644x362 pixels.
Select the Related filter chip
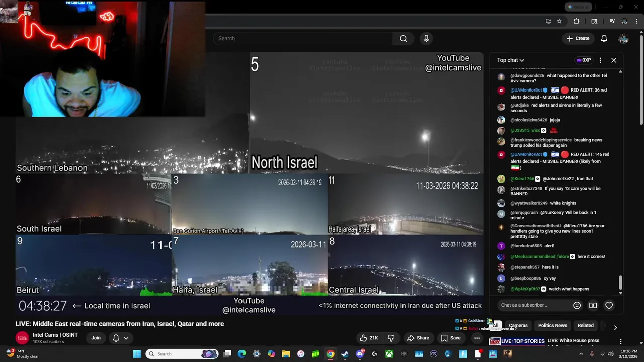click(x=586, y=325)
